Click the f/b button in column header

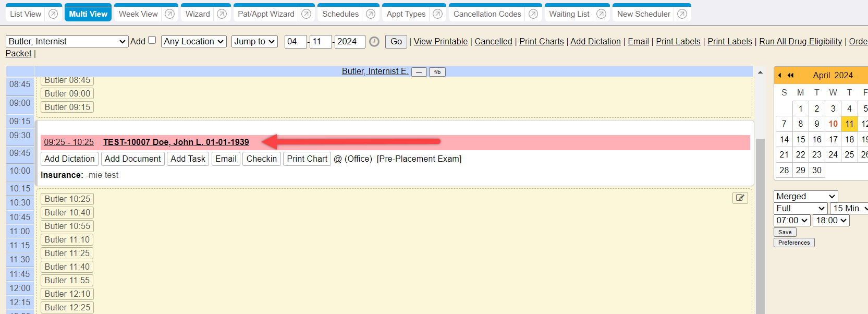point(437,72)
